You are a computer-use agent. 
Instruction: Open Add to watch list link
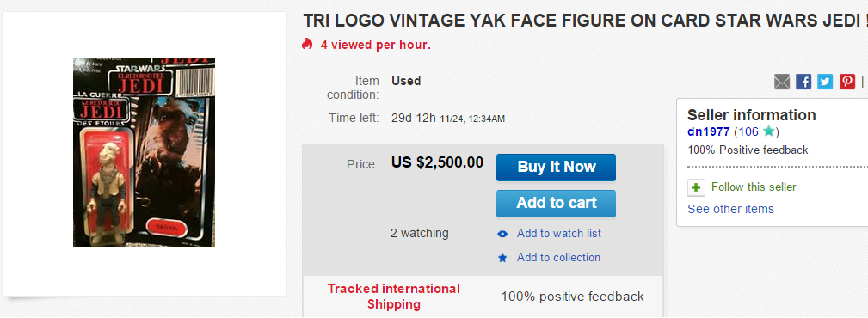click(558, 234)
